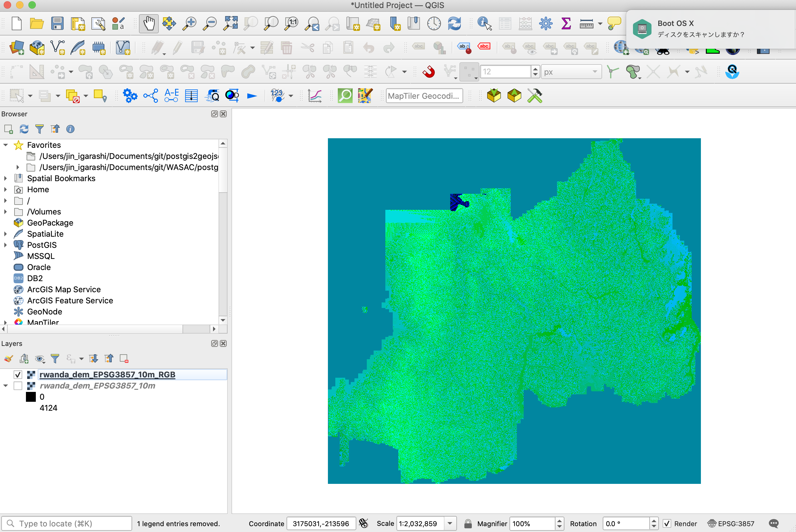Viewport: 796px width, 532px height.
Task: Select the DB2 entry in Browser
Action: (35, 279)
